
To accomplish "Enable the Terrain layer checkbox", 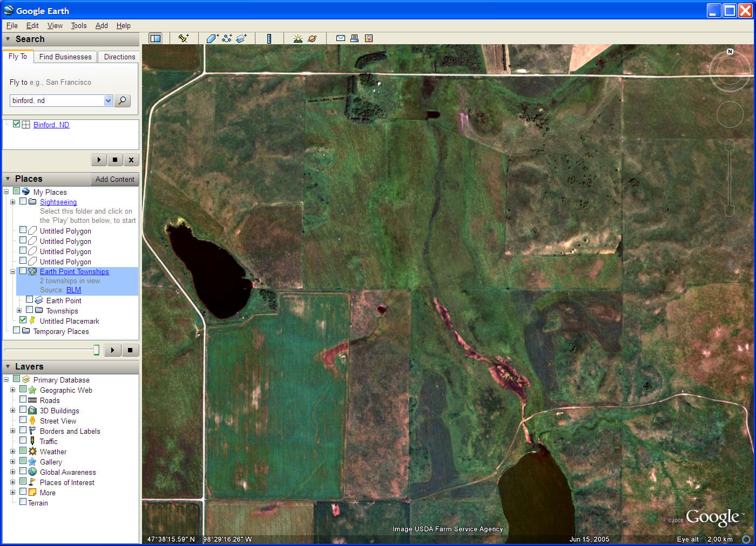I will click(23, 502).
